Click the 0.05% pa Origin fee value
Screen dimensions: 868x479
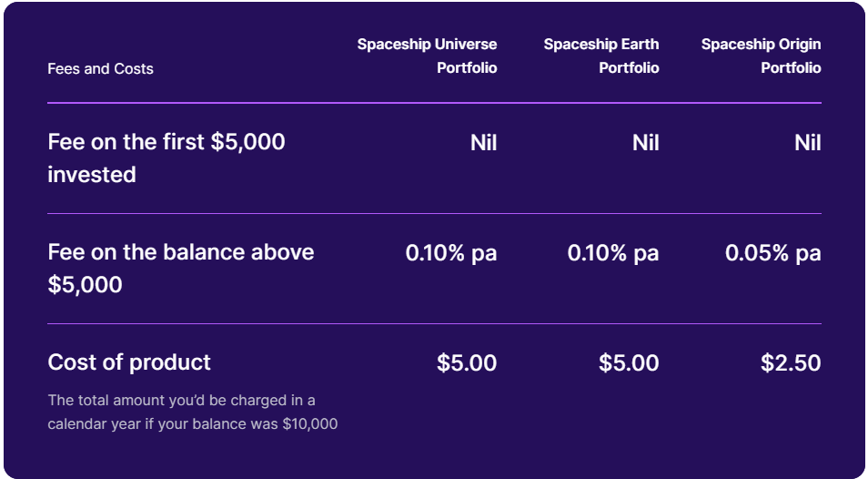(x=772, y=253)
